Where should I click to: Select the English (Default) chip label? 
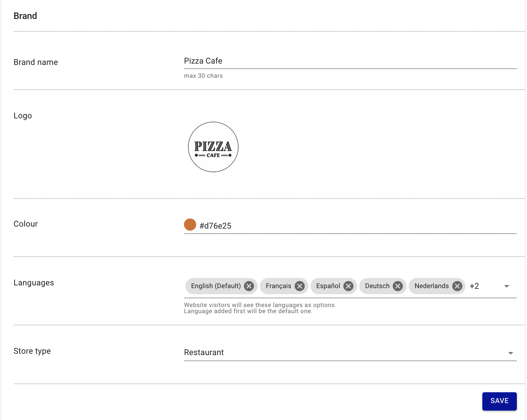pos(216,286)
